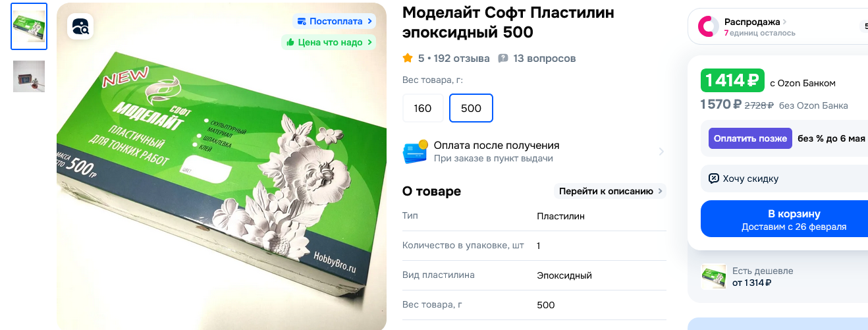The image size is (868, 330).
Task: Expand Оплата после получения details chevron
Action: 661,152
